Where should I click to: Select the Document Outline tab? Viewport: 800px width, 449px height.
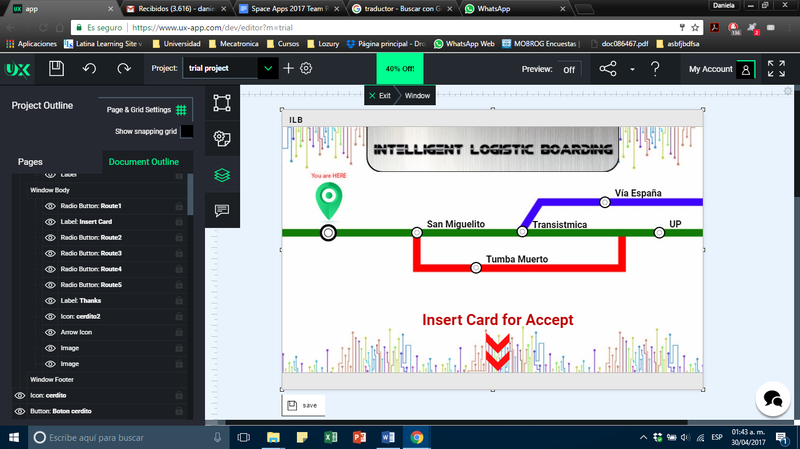tap(144, 162)
